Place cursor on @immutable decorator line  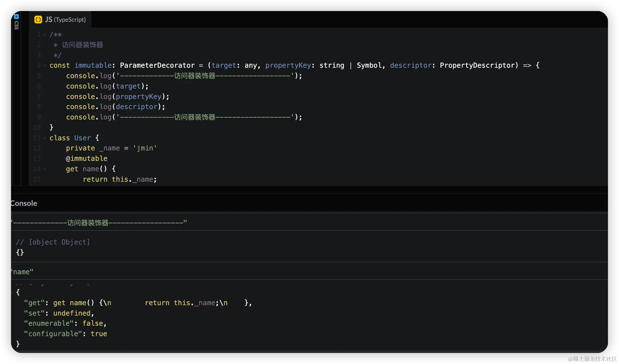click(87, 159)
